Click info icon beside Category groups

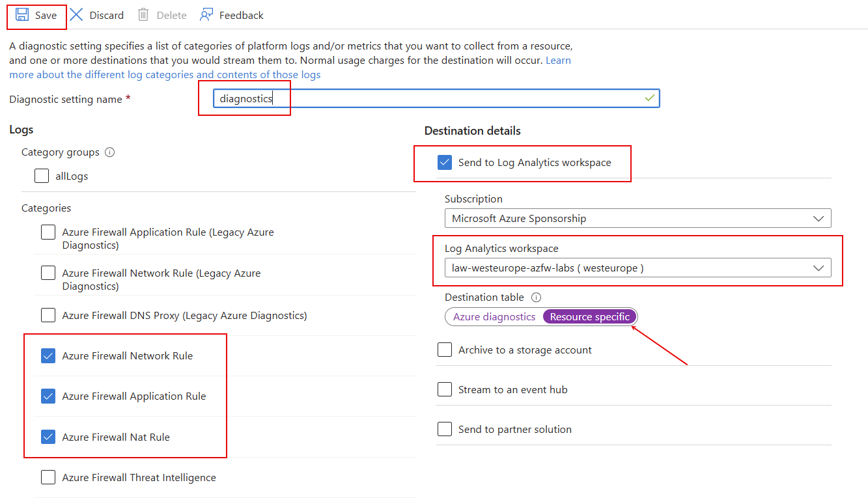tap(110, 152)
